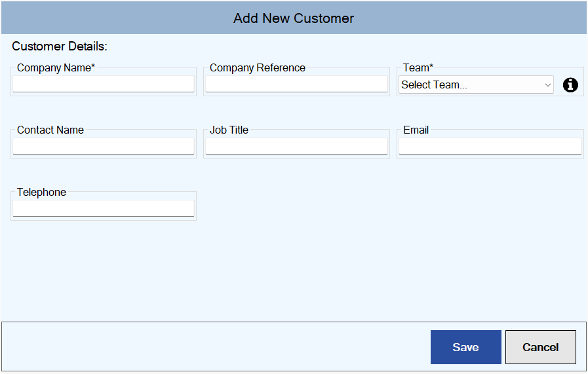Click the Company Reference label text
588x374 pixels.
(257, 68)
